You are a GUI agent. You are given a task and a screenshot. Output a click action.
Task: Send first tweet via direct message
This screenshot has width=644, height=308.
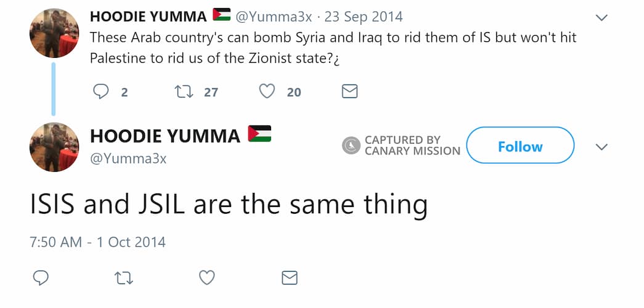point(349,92)
